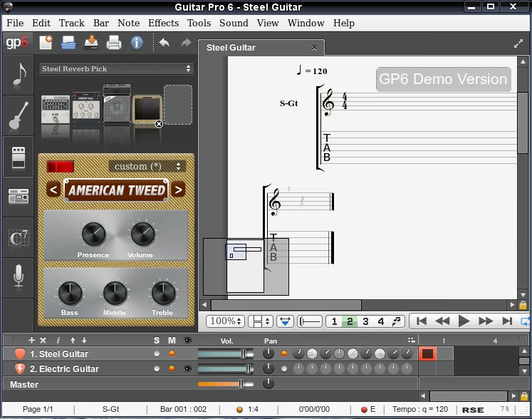Toggle visibility eye of Electric Guitar track
The width and height of the screenshot is (532, 419).
coord(187,368)
